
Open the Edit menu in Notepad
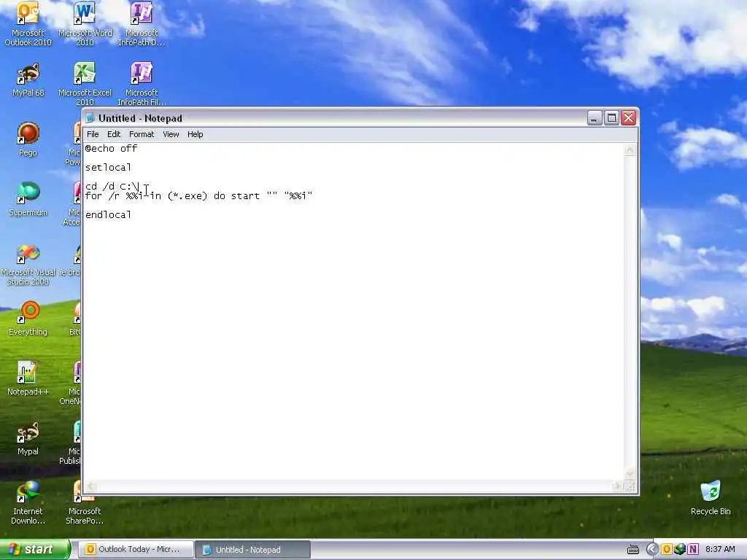coord(113,134)
